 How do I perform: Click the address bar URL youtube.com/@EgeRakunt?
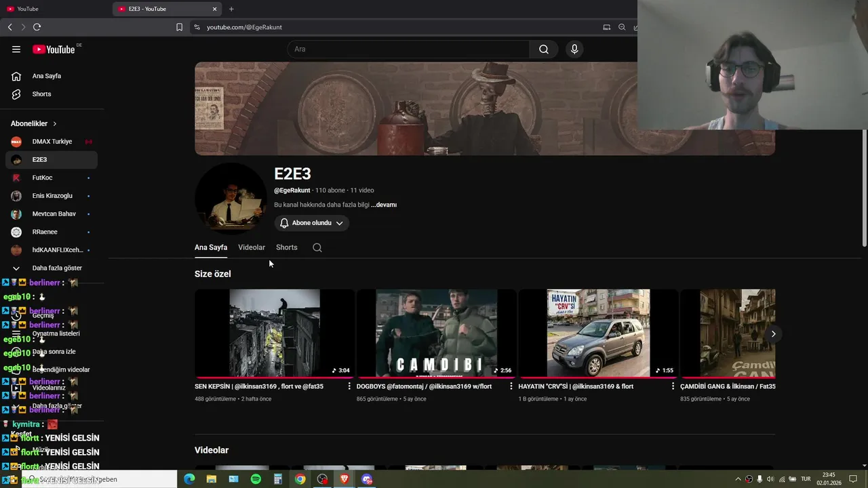click(244, 27)
